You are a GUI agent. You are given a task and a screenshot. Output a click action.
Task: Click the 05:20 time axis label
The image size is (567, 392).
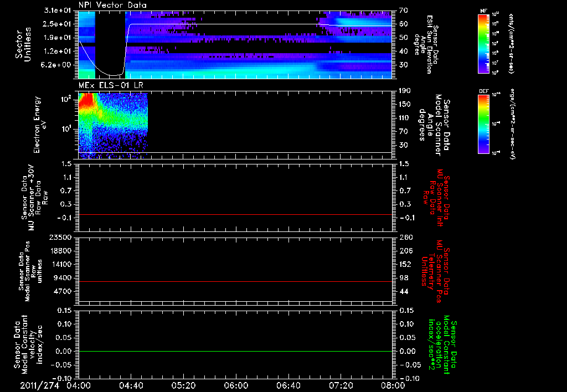183,385
